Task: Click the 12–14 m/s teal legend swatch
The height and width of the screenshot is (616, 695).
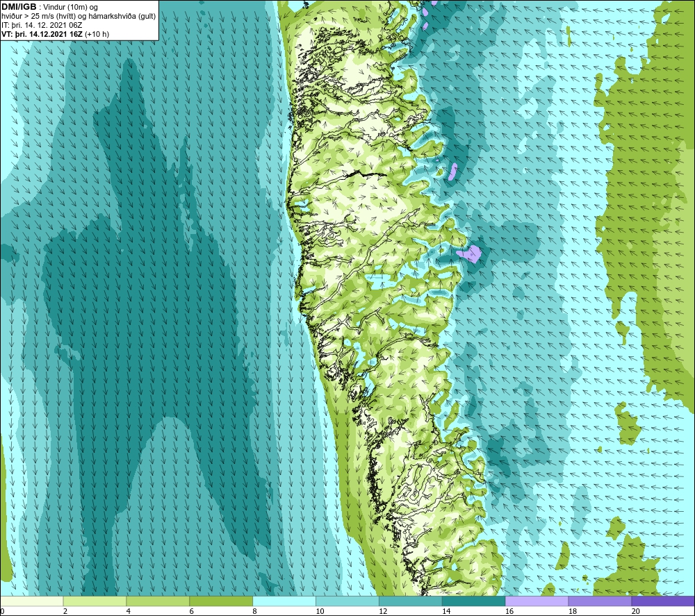Action: (x=411, y=601)
